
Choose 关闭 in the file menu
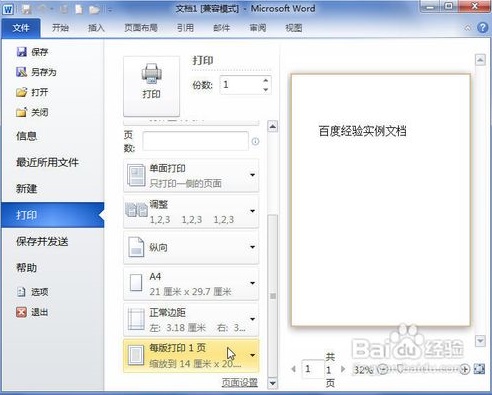32,112
